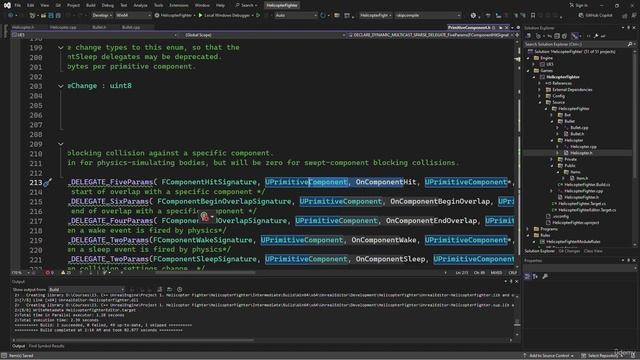Click the error count icon in editor status strip

coord(49,273)
